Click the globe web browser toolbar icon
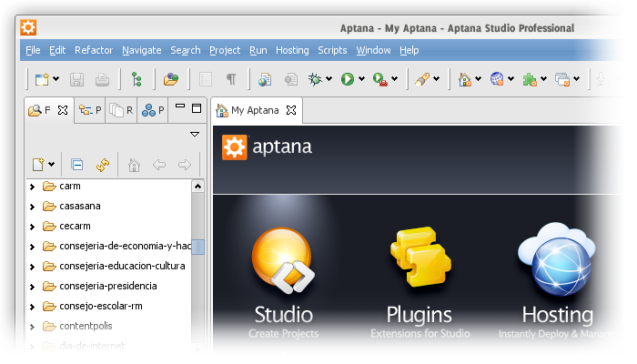The height and width of the screenshot is (364, 637). 497,79
